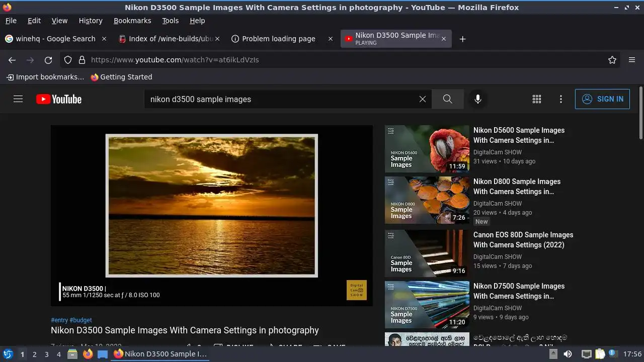Open the network tray icon

(x=587, y=354)
